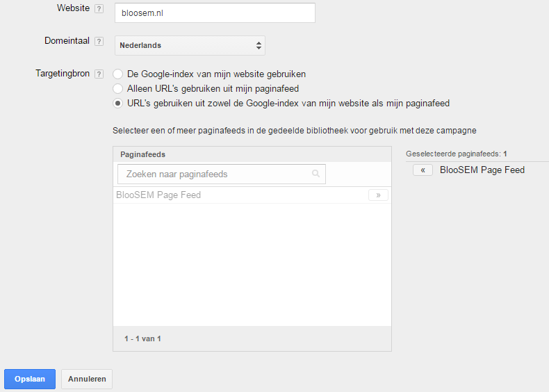Click BlooSEM Page Feed in selected feeds
549x392 pixels.
coord(482,170)
